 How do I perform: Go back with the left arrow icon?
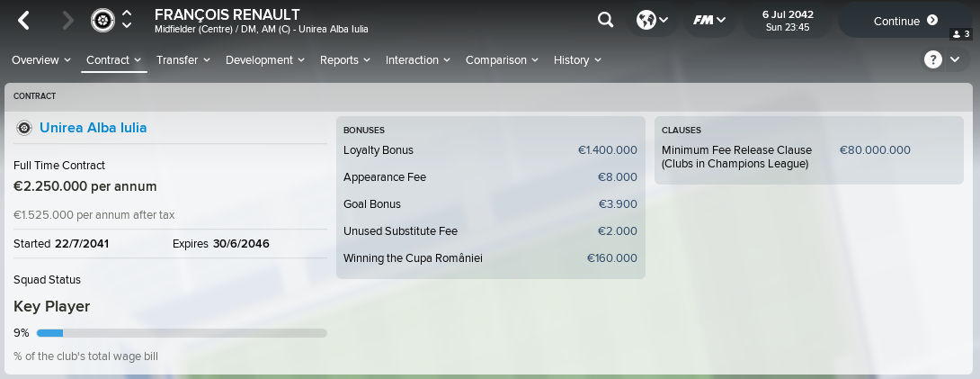click(23, 21)
